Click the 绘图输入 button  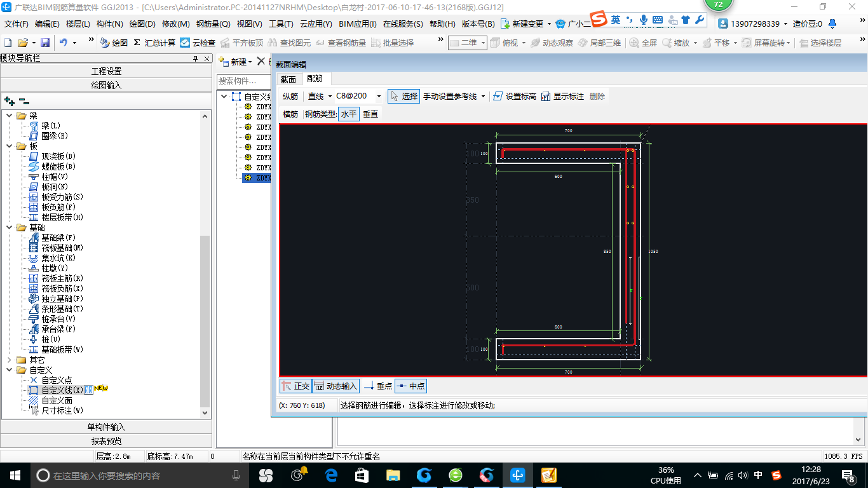click(x=106, y=85)
